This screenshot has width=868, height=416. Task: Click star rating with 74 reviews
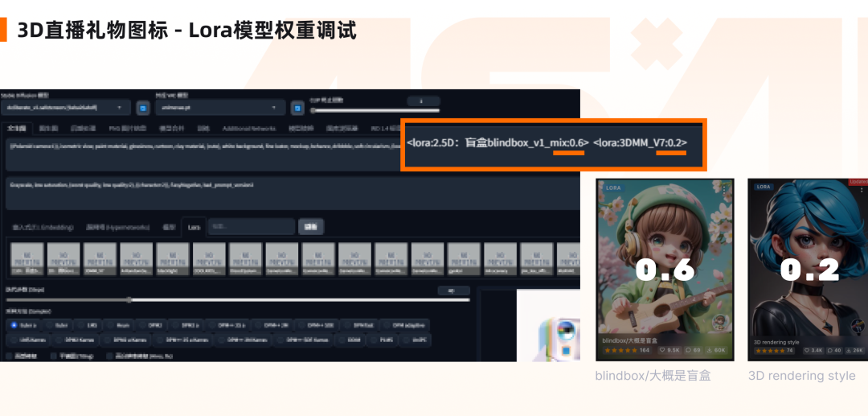tap(774, 351)
